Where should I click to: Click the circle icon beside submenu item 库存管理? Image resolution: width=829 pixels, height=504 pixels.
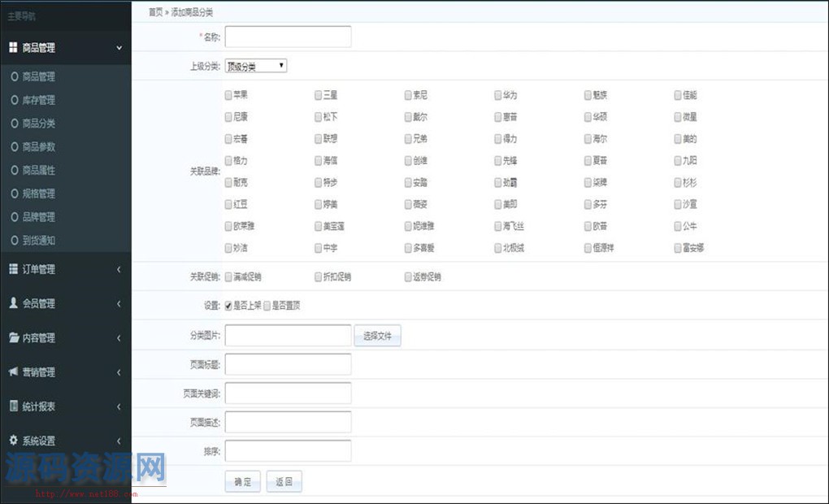pyautogui.click(x=15, y=100)
